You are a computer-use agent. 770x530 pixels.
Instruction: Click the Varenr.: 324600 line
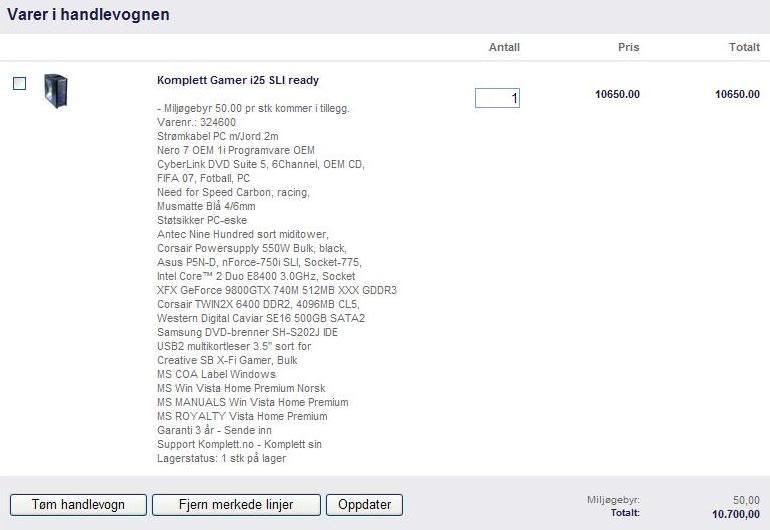197,122
